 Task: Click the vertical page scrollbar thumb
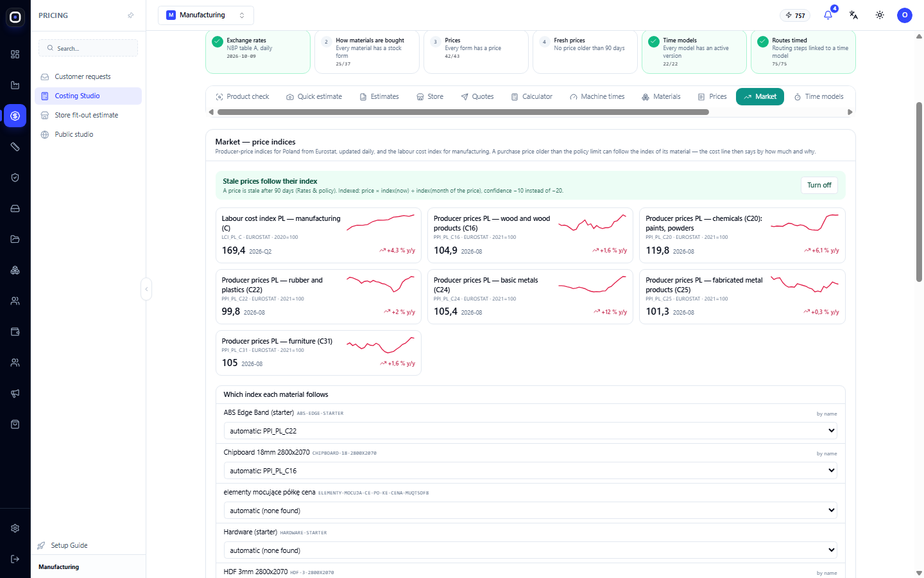tap(919, 191)
